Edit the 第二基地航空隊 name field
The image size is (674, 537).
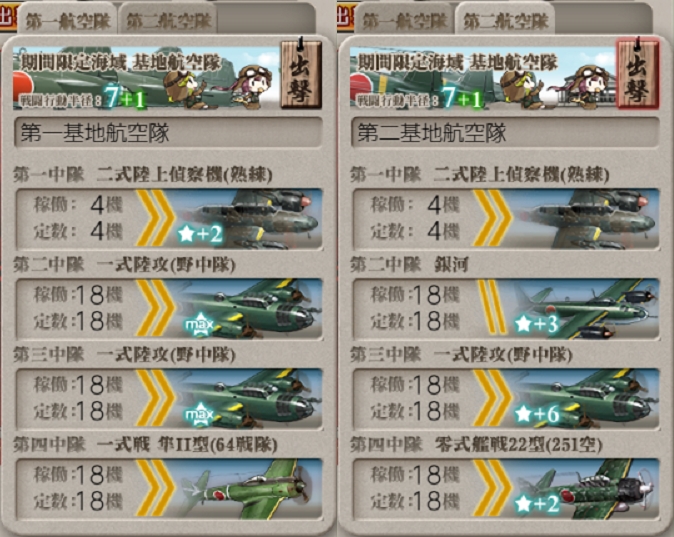coord(506,132)
